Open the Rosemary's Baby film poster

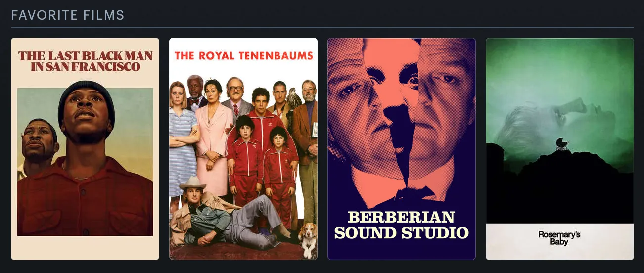pos(560,149)
